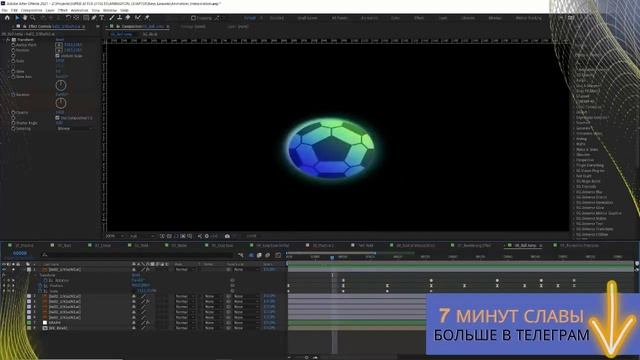Open layer 2 track matte None dropdown

pos(213,296)
